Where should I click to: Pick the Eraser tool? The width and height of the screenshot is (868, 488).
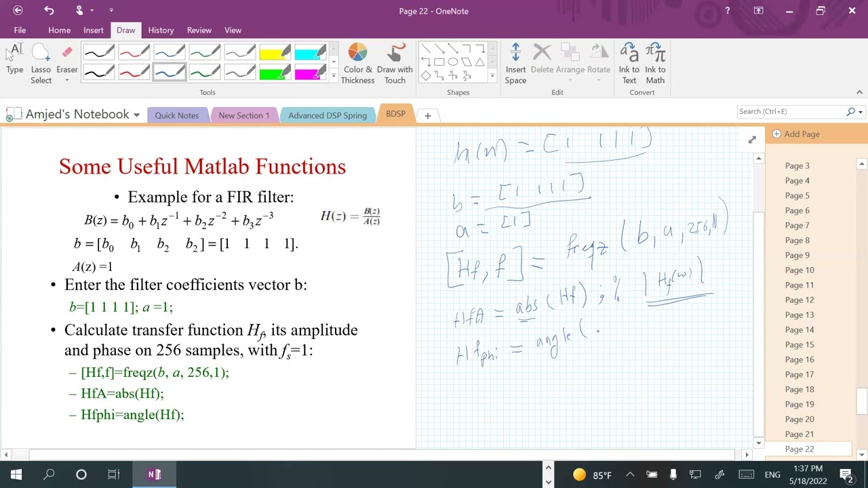pos(66,64)
